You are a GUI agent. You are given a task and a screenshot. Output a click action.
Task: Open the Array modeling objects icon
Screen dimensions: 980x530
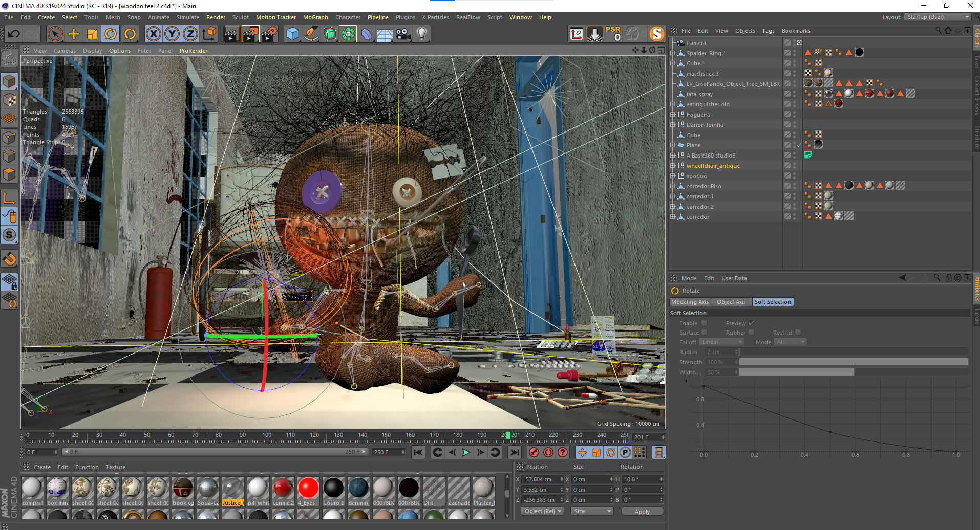[348, 34]
